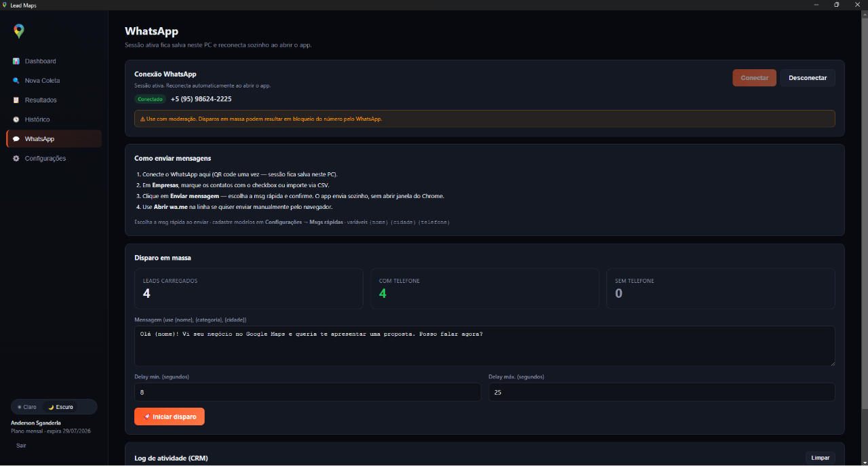The image size is (868, 466).
Task: Open Resultados section
Action: [x=54, y=100]
